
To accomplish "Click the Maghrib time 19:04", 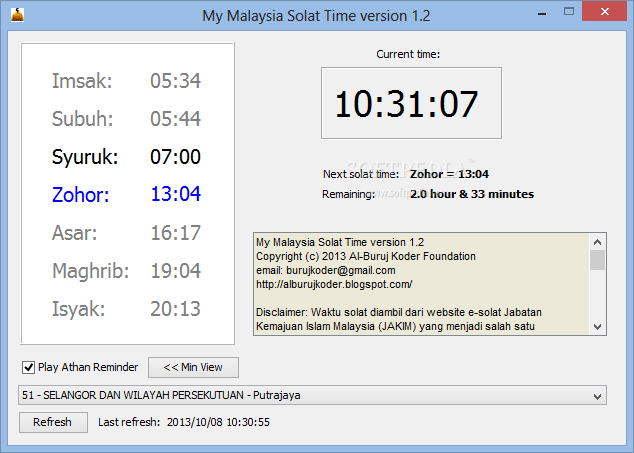I will tap(175, 271).
